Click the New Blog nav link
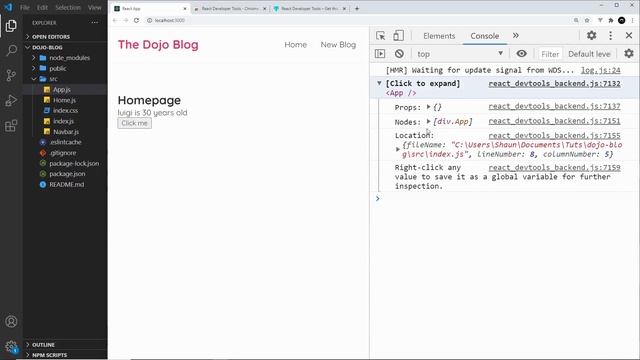 [x=338, y=45]
